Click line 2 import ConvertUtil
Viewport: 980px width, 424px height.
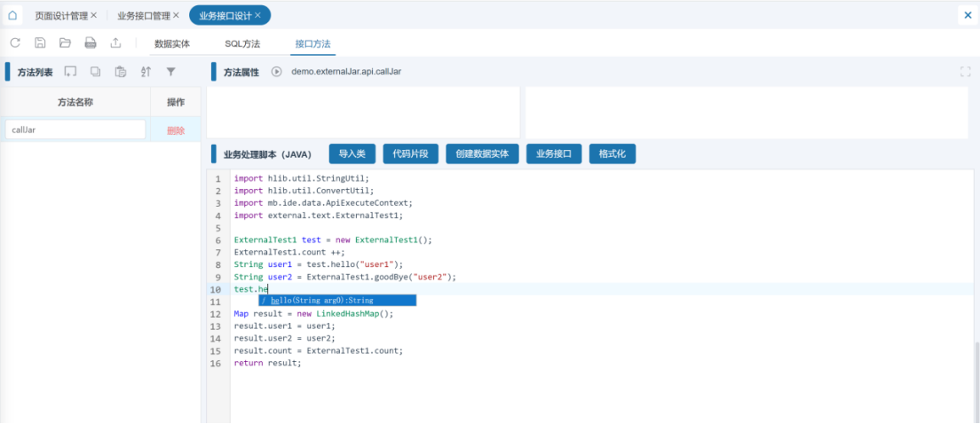tap(304, 191)
